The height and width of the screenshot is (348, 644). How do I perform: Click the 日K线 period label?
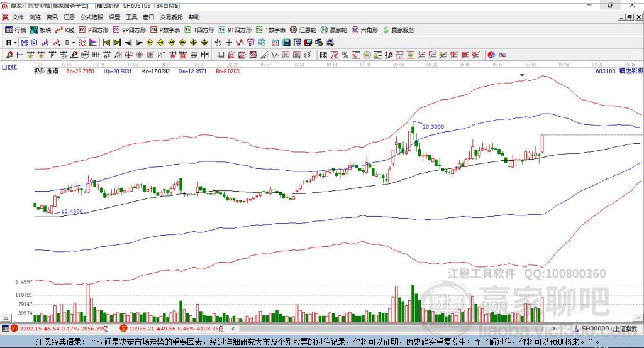click(x=9, y=67)
